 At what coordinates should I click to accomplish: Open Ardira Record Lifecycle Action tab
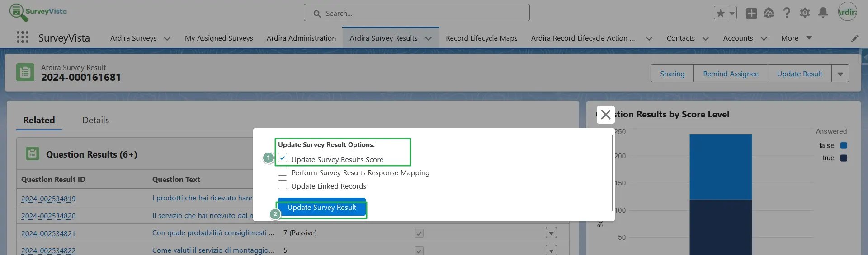tap(583, 38)
